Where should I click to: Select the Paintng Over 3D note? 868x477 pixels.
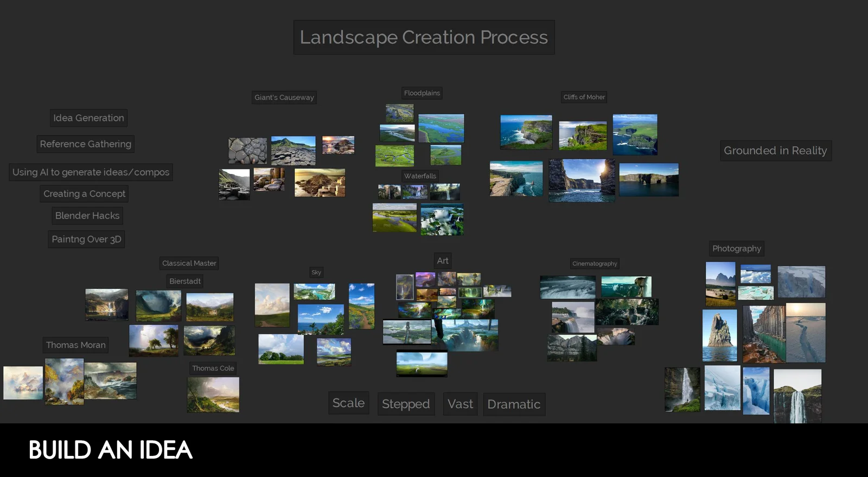coord(86,239)
